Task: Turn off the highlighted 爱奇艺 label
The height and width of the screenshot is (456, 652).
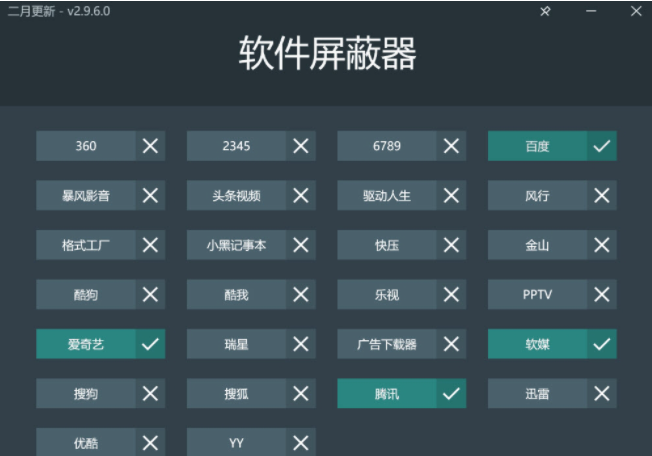Action: coord(86,344)
